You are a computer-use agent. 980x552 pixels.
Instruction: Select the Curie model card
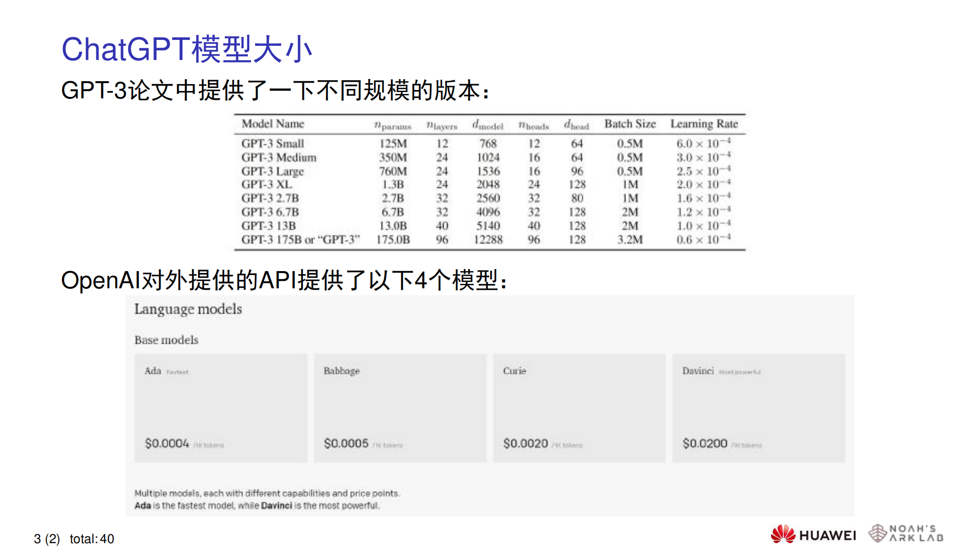pyautogui.click(x=580, y=408)
